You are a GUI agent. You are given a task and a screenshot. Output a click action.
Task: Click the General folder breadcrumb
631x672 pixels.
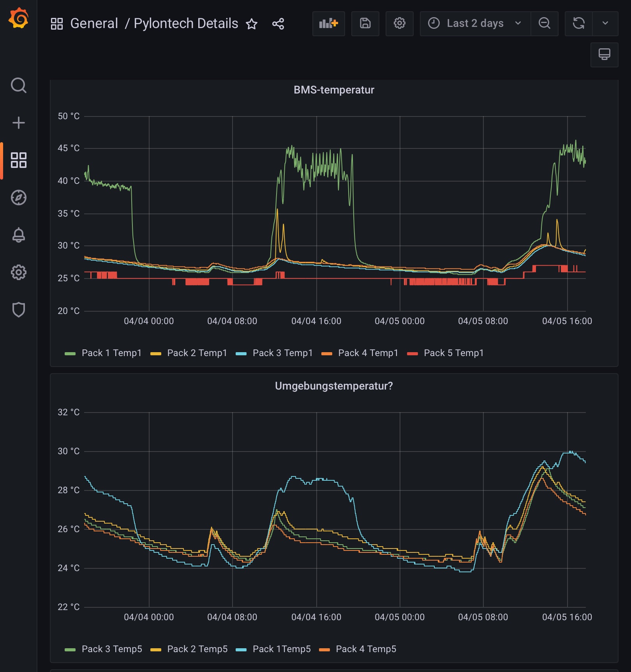tap(94, 24)
